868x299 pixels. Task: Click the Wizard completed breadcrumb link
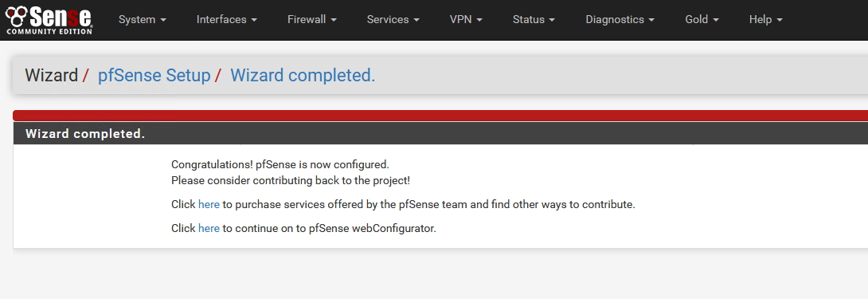click(303, 76)
